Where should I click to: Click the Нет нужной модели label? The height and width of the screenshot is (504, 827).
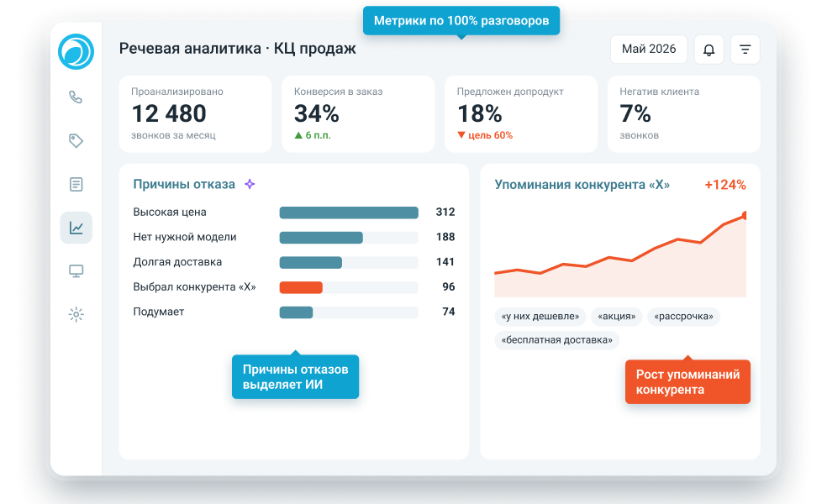[185, 237]
